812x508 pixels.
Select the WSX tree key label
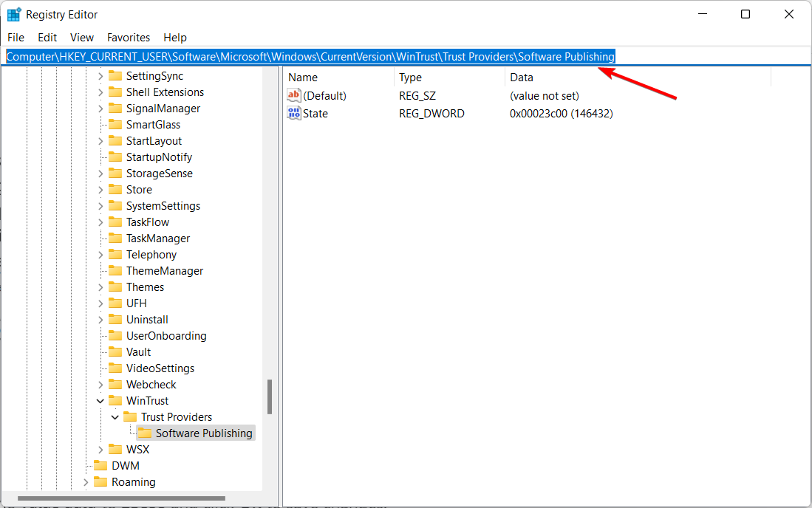point(137,450)
